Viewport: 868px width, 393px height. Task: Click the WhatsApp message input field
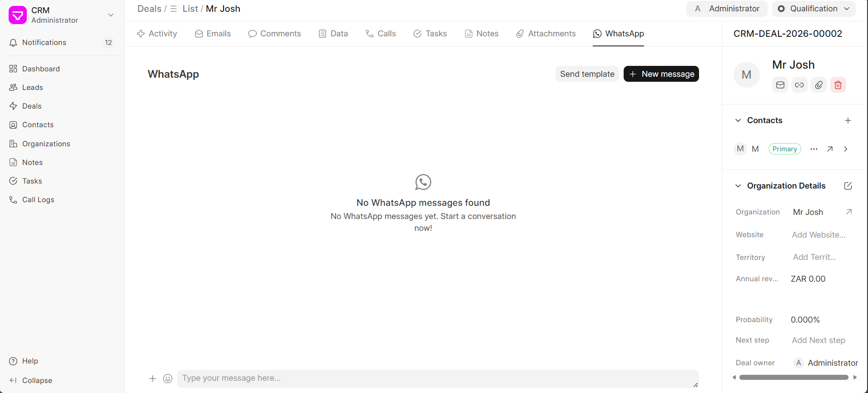click(x=437, y=378)
